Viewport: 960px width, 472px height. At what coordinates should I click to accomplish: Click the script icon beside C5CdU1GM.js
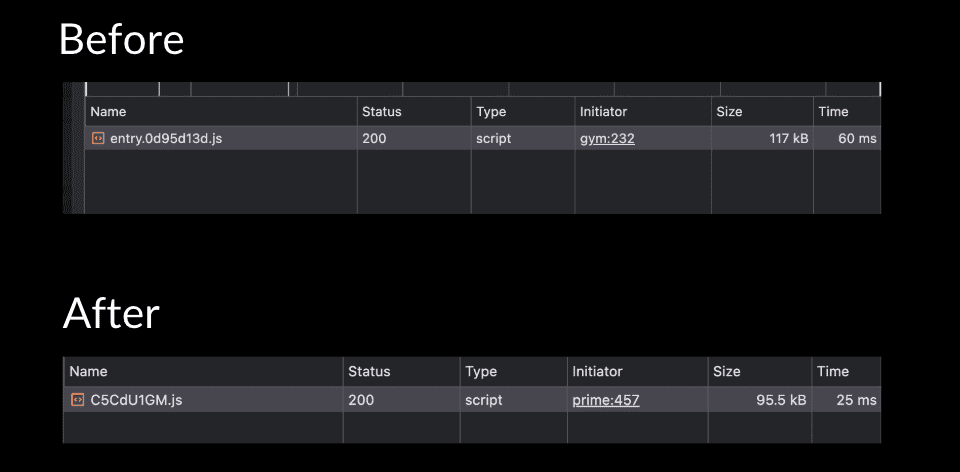(77, 400)
